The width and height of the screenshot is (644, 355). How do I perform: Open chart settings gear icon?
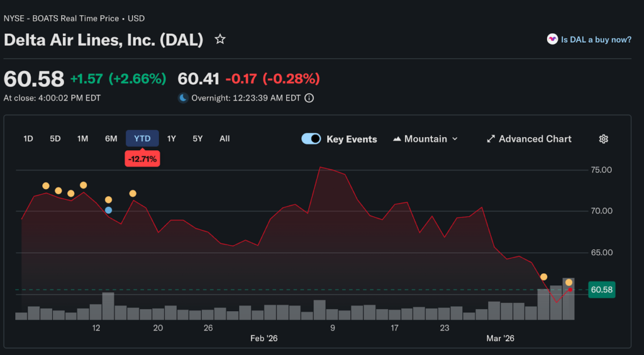point(603,139)
